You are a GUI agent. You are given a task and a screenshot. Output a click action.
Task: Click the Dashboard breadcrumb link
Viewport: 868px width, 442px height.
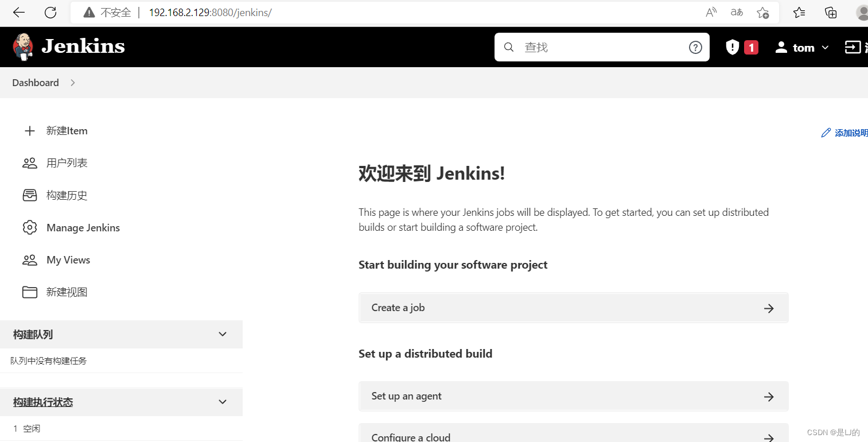click(36, 83)
